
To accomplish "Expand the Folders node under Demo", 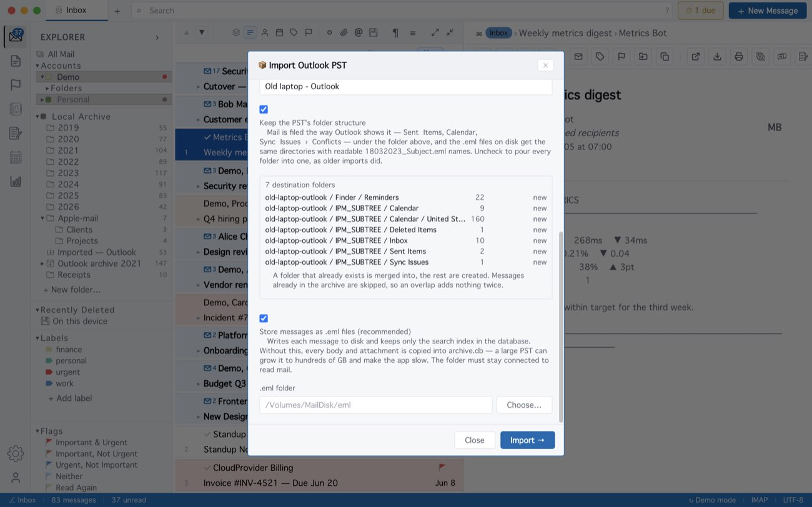I will (x=47, y=88).
